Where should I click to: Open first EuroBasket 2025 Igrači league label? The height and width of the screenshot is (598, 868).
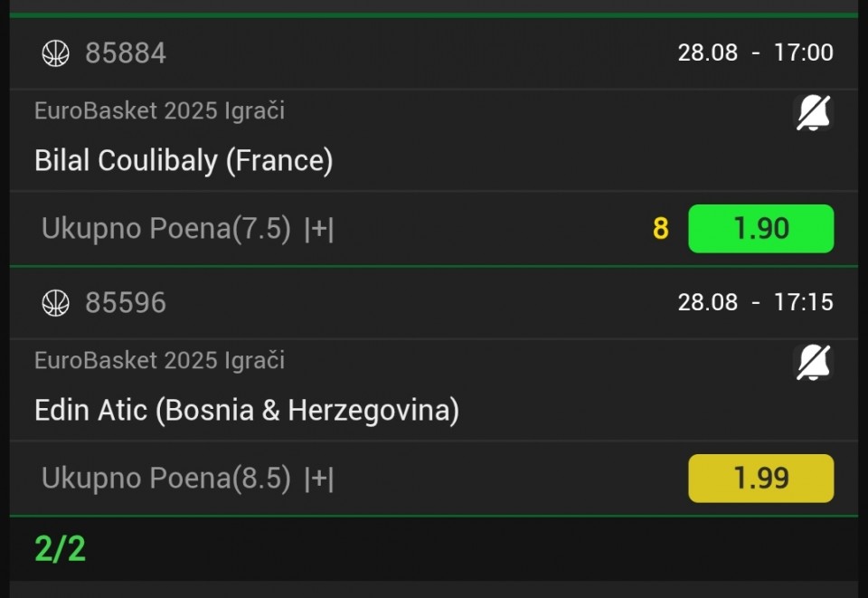click(x=159, y=111)
